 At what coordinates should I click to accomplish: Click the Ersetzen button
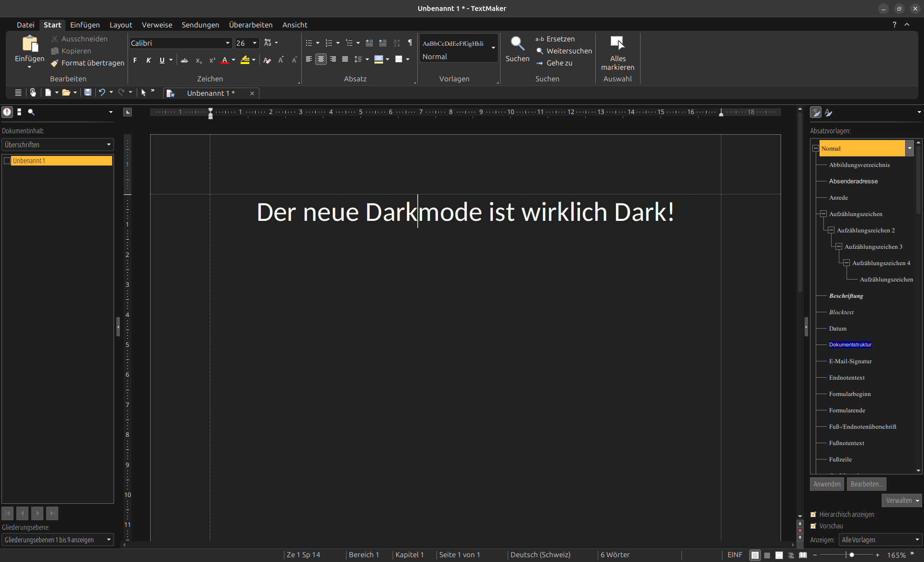coord(555,39)
